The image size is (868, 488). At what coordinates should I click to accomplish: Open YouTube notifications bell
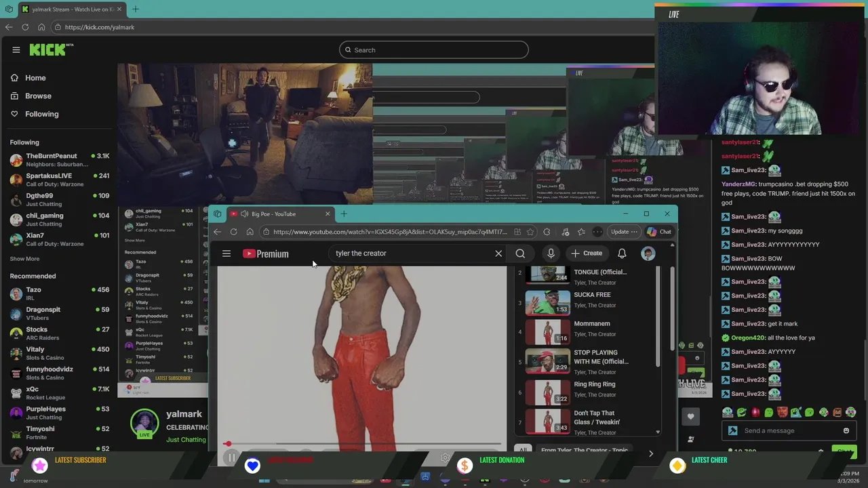click(622, 253)
